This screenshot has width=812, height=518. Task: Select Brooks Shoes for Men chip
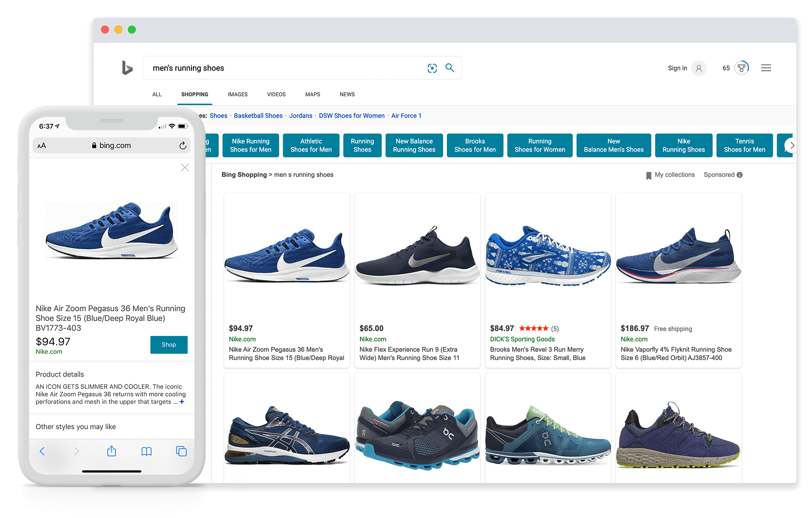(475, 146)
